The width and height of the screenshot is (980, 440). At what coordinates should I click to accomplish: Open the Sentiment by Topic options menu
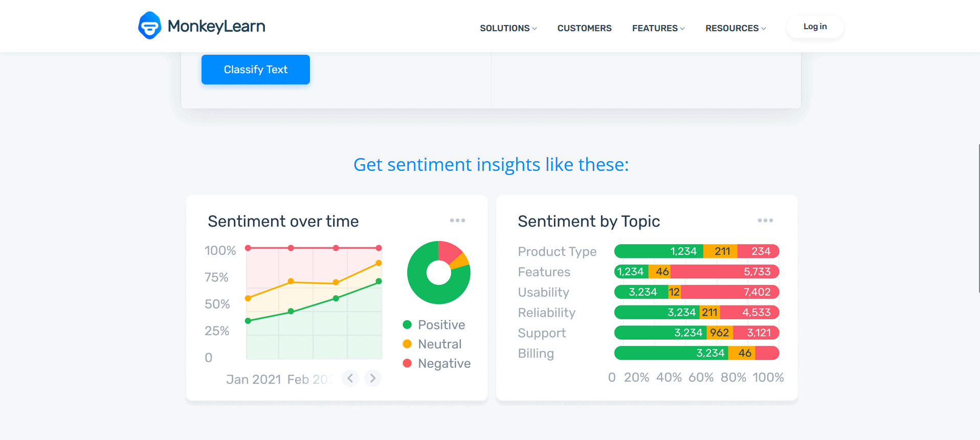765,221
